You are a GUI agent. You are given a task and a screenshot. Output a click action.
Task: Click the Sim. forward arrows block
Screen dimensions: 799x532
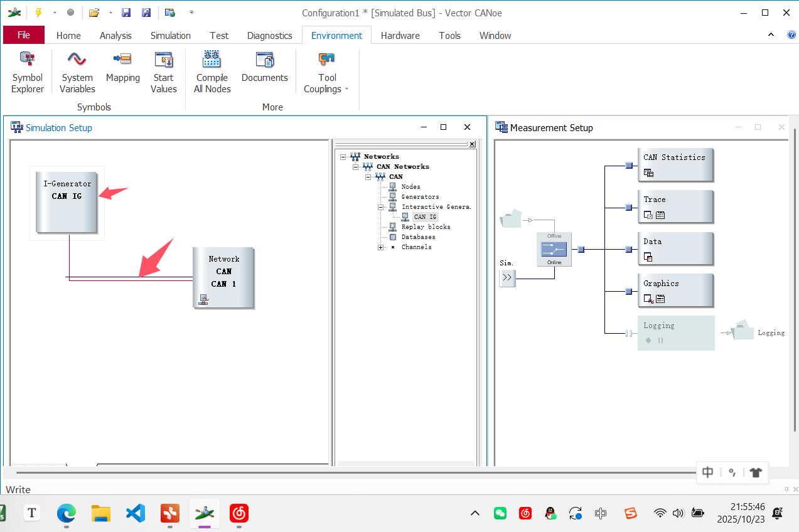(507, 278)
